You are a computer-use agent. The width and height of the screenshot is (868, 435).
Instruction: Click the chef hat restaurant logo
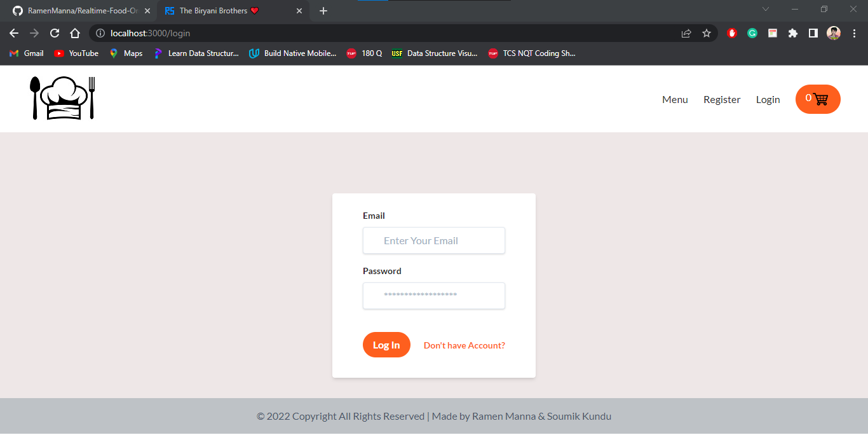point(62,98)
